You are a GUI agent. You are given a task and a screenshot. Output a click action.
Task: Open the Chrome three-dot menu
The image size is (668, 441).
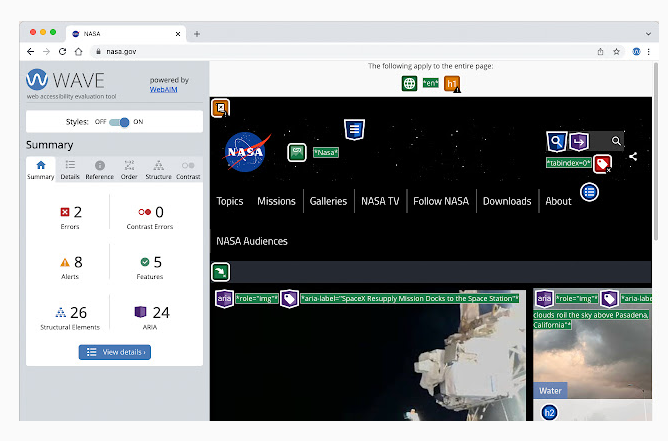click(648, 52)
